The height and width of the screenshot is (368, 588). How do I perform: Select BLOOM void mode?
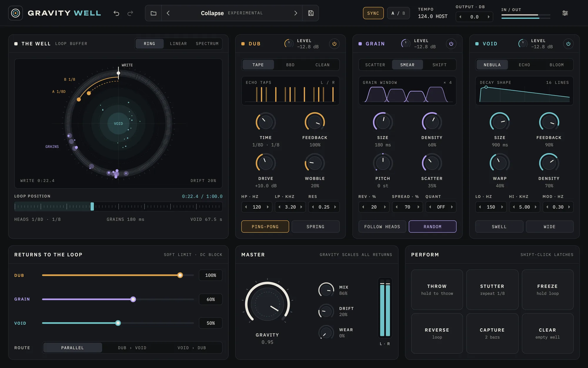point(557,65)
